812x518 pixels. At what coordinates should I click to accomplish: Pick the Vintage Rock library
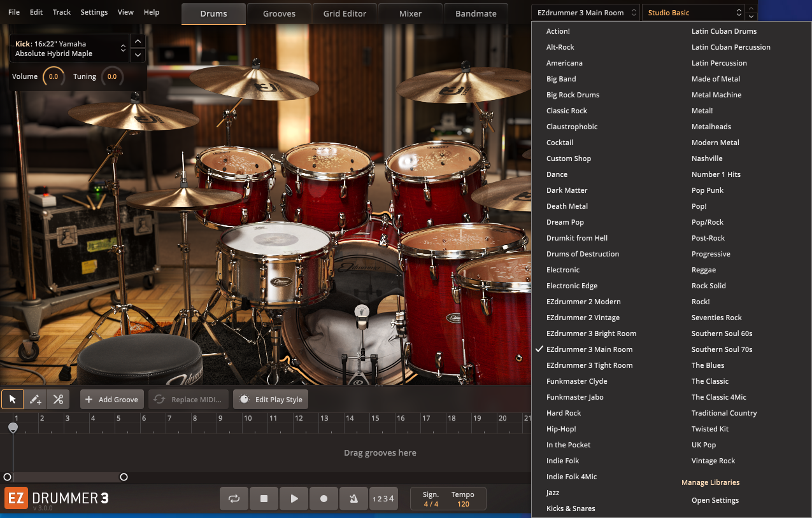pos(713,461)
